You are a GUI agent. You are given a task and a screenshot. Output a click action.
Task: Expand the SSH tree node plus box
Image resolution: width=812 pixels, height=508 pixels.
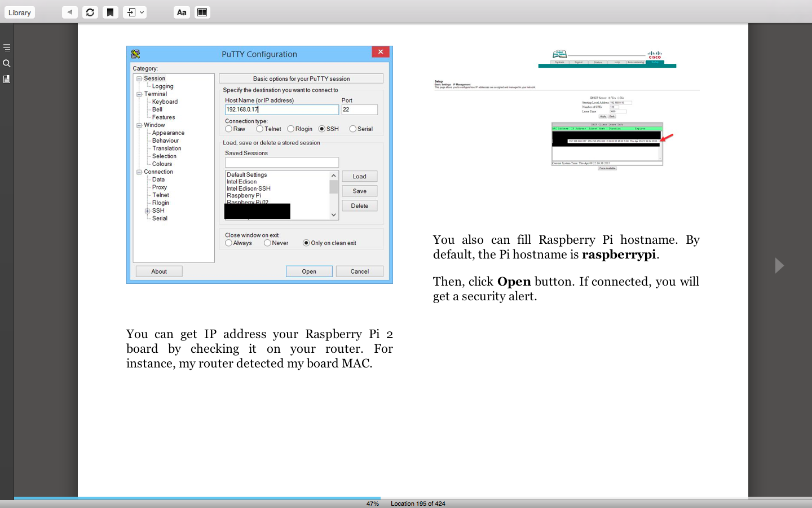coord(147,211)
